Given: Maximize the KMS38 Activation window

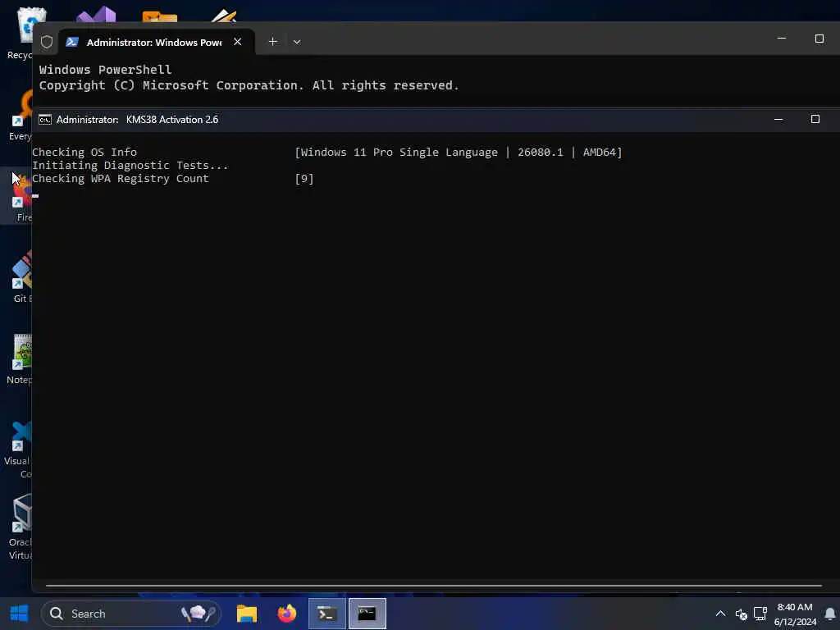Looking at the screenshot, I should pos(815,120).
